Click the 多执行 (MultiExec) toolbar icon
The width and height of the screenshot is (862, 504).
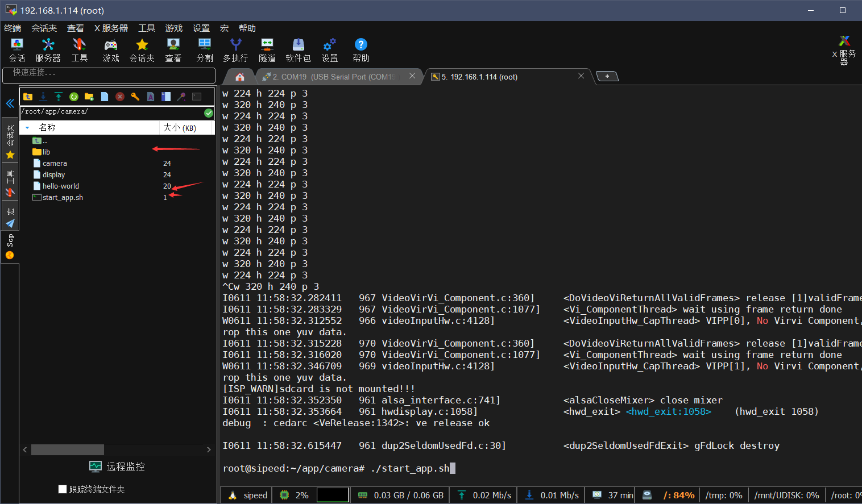(235, 50)
